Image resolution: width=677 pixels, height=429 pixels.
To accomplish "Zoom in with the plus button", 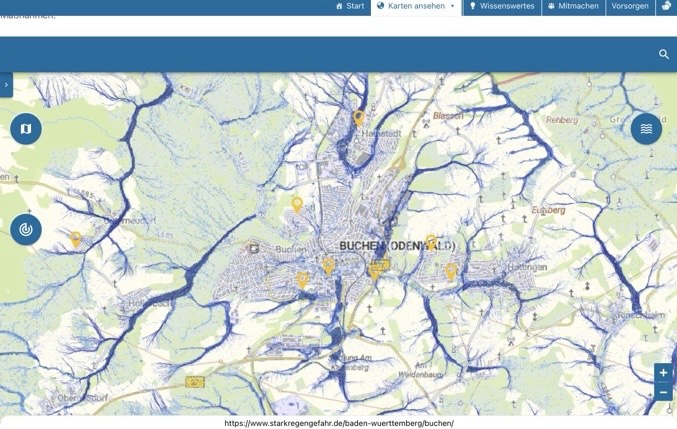I will pos(664,373).
